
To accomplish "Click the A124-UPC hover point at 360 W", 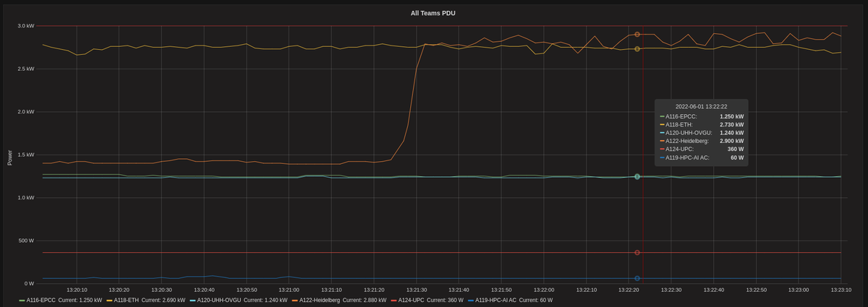I will pyautogui.click(x=637, y=253).
